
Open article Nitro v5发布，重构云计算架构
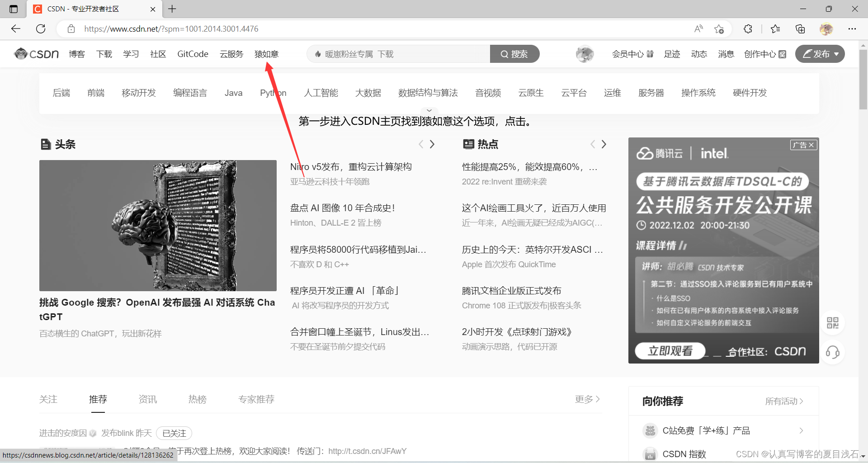pos(351,167)
